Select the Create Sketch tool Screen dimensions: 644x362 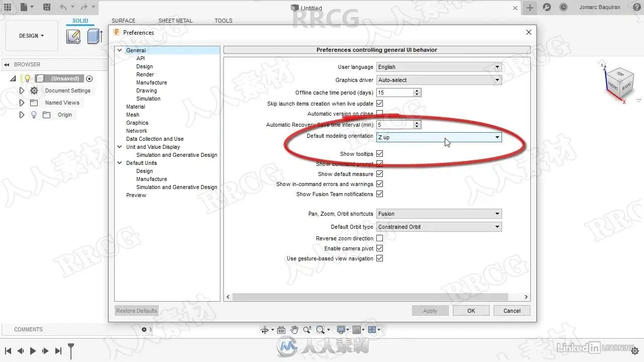click(73, 36)
